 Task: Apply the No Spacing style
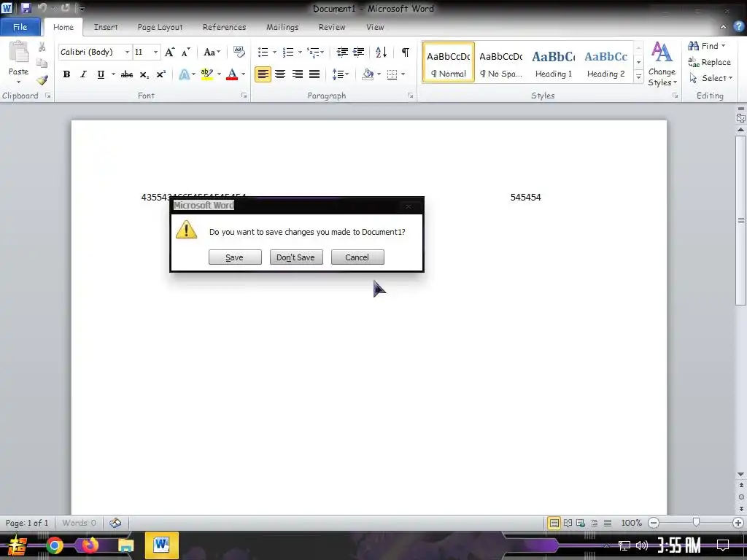coord(501,63)
